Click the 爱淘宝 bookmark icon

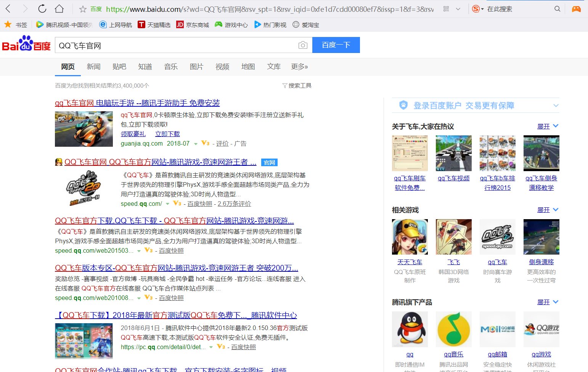[x=296, y=24]
